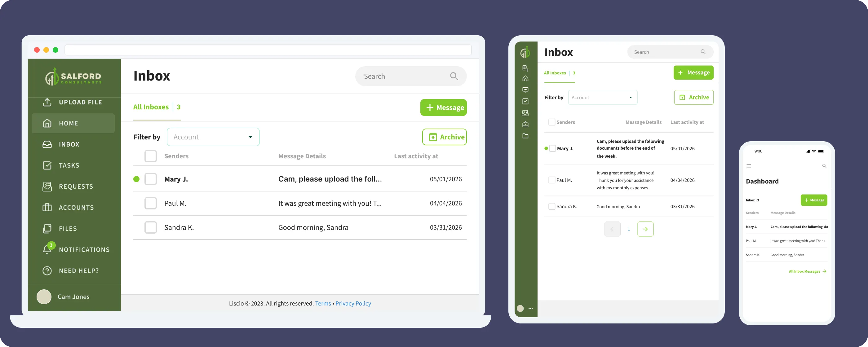Viewport: 868px width, 347px height.
Task: Click tablet sidebar briefcase accounts icon
Action: (x=525, y=125)
